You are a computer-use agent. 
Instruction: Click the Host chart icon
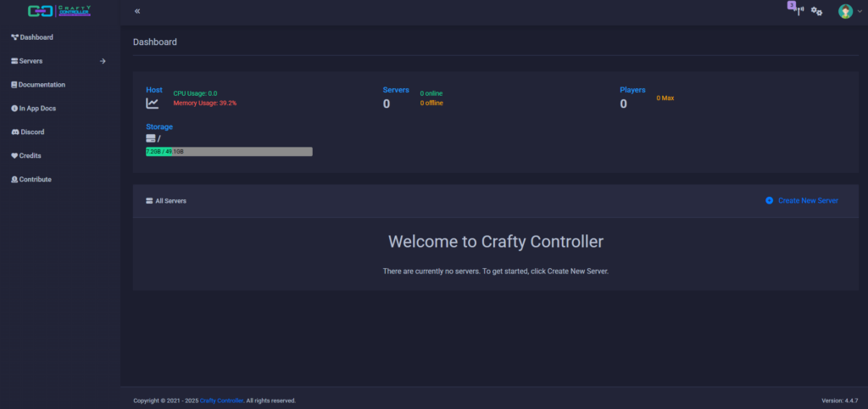click(x=153, y=103)
